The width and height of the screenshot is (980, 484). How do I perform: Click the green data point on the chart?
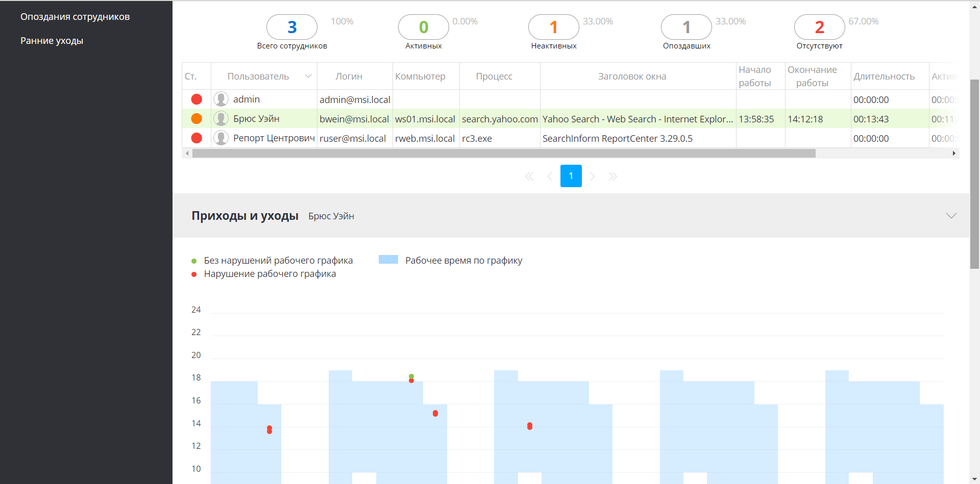pyautogui.click(x=411, y=376)
